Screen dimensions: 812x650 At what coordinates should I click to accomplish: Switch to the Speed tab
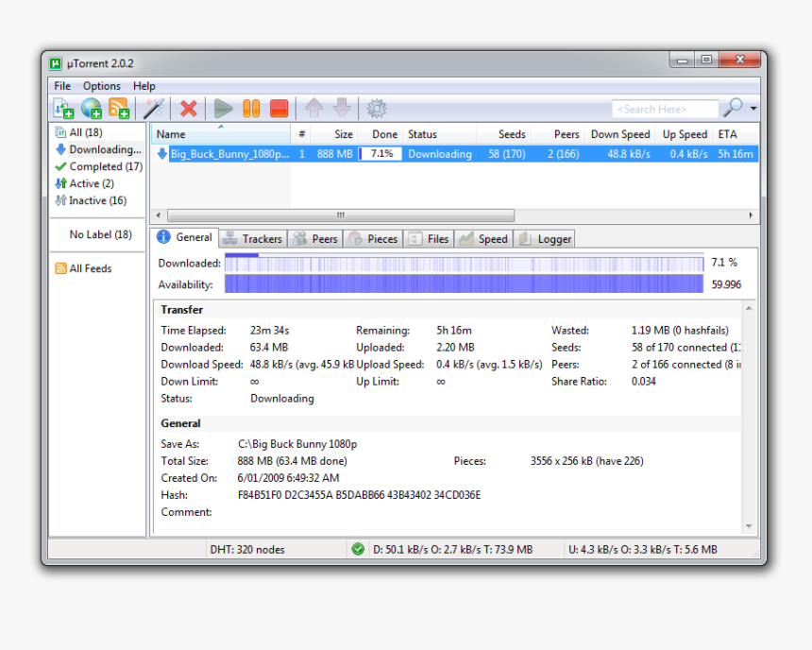tap(483, 239)
